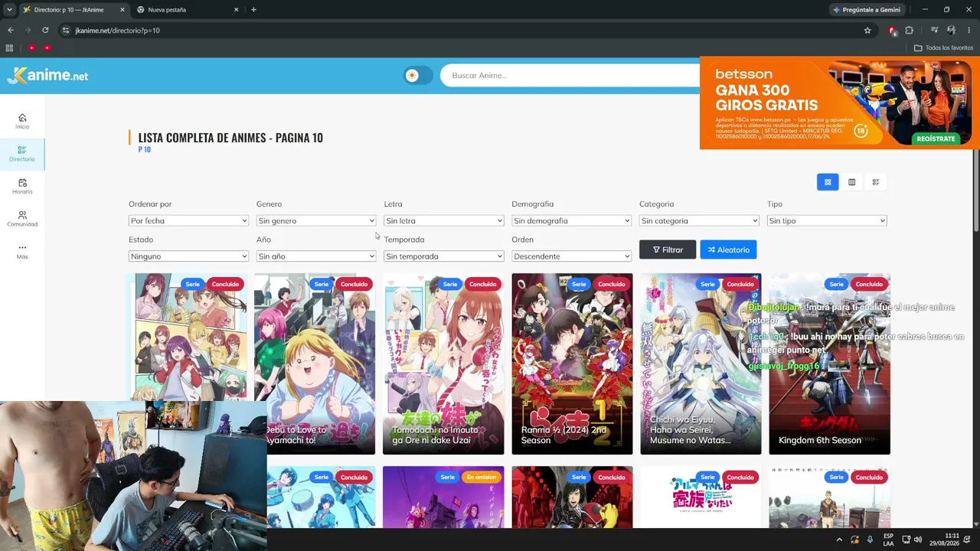Click the microphone tray icon
This screenshot has height=551, width=980.
(870, 540)
